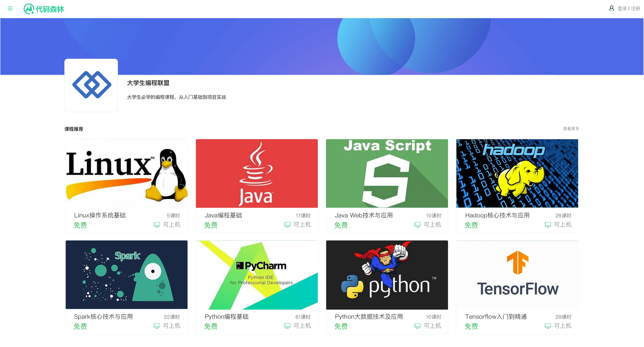Open the hadoop course thumbnail

click(x=517, y=173)
